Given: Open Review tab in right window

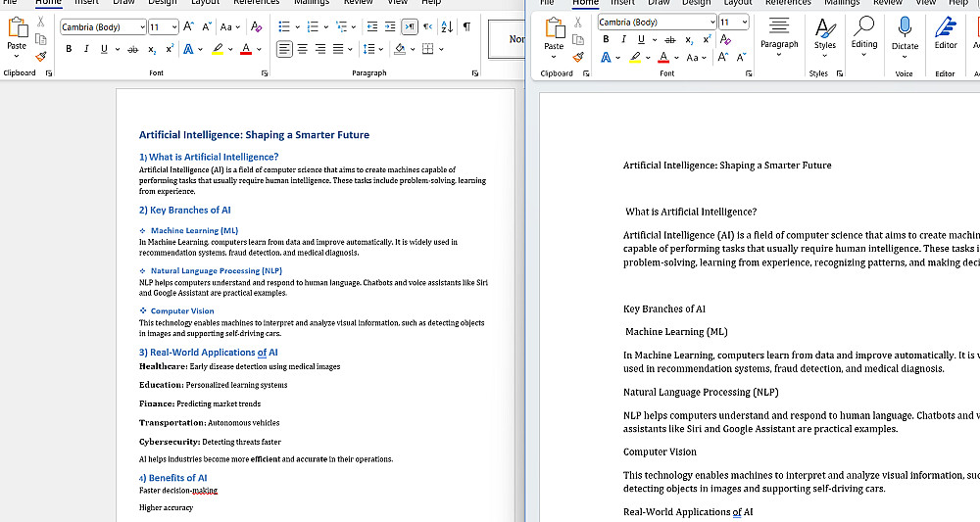Looking at the screenshot, I should [x=888, y=3].
